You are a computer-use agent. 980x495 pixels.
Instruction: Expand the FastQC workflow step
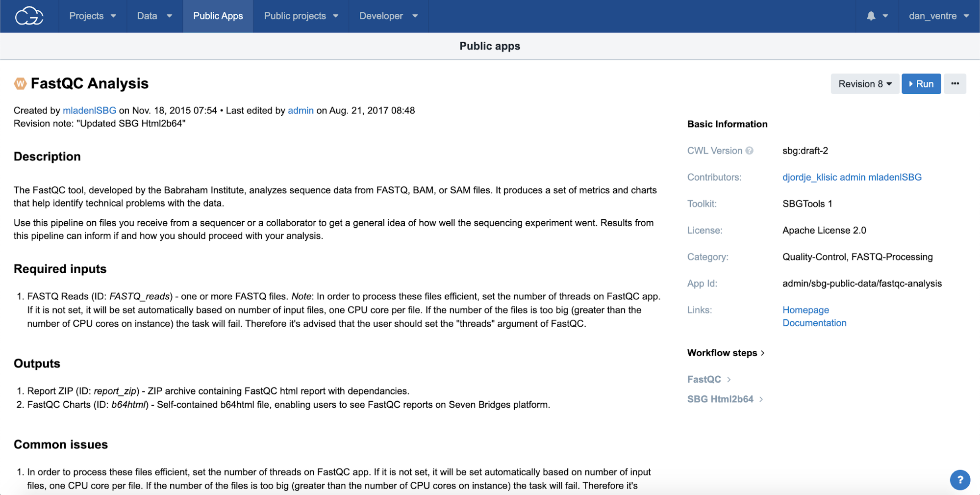click(x=709, y=379)
